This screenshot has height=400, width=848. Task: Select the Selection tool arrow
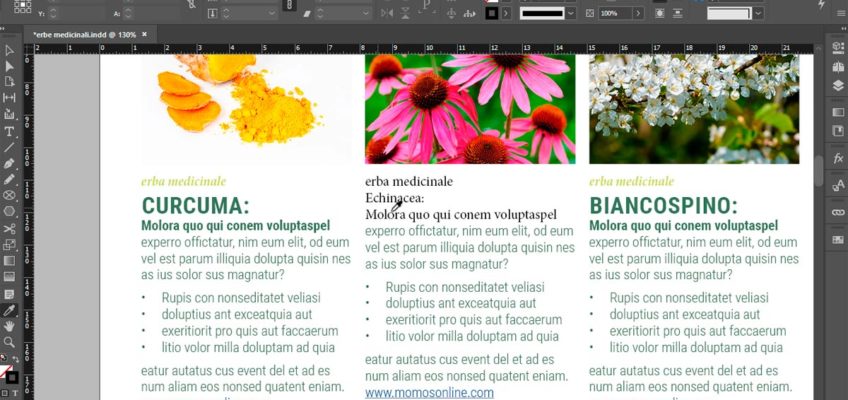[x=9, y=51]
